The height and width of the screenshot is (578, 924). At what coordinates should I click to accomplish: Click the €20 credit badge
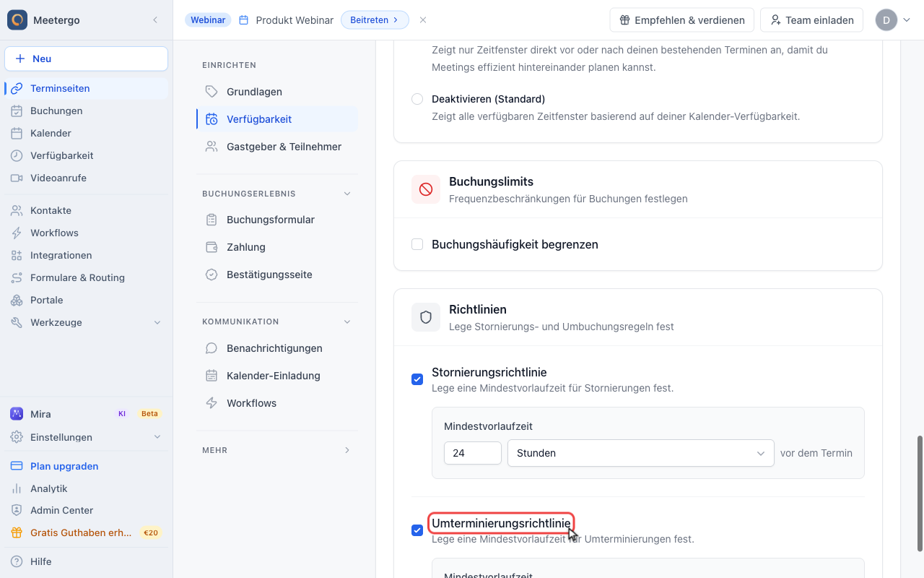click(x=151, y=533)
